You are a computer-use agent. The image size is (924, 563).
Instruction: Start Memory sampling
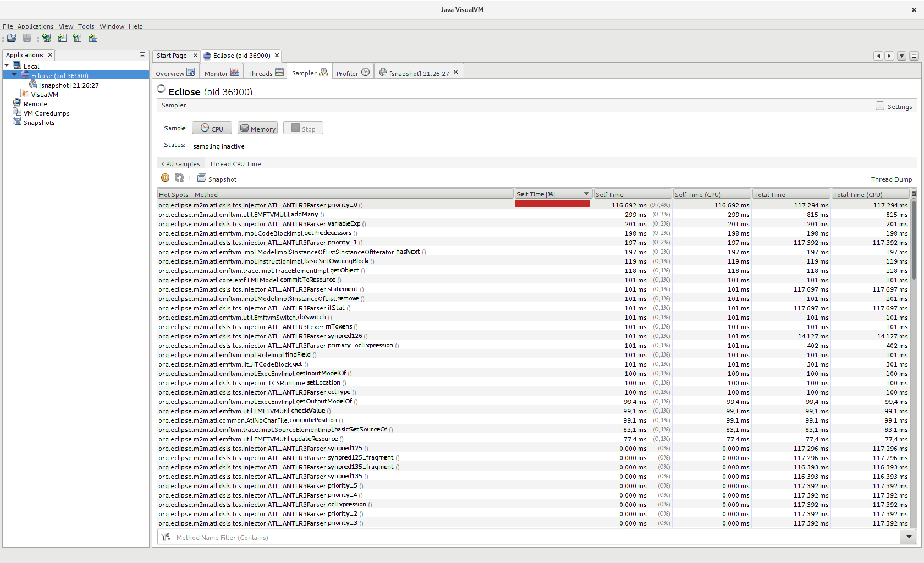(x=257, y=128)
